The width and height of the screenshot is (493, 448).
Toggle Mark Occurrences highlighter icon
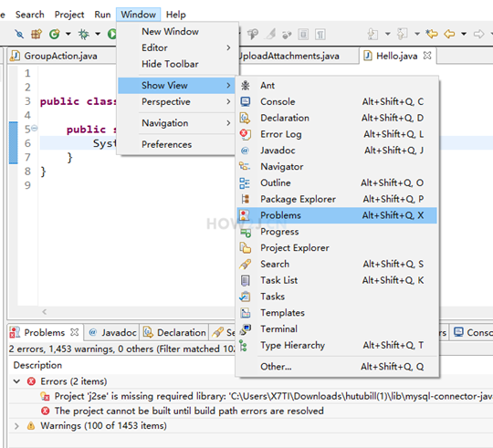[270, 34]
